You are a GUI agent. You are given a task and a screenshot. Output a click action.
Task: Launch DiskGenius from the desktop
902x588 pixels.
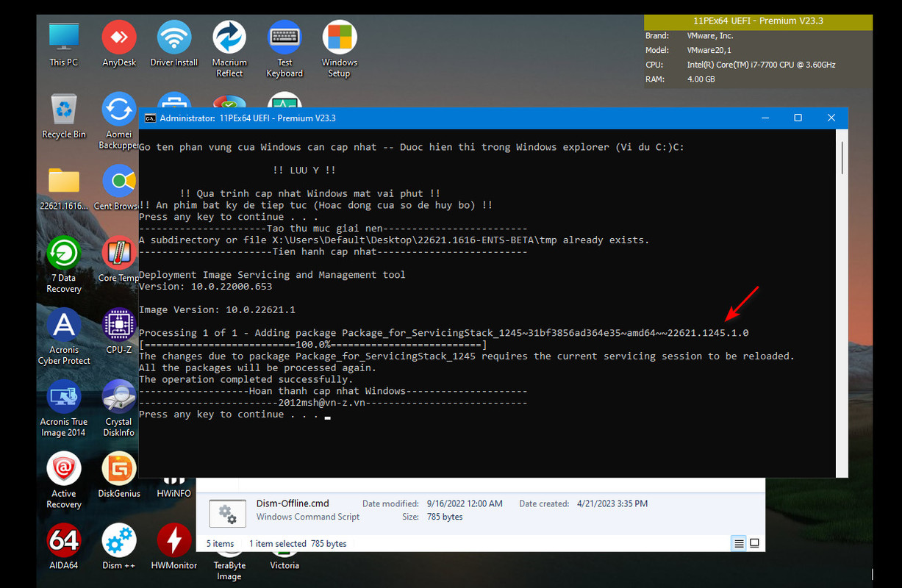click(119, 476)
